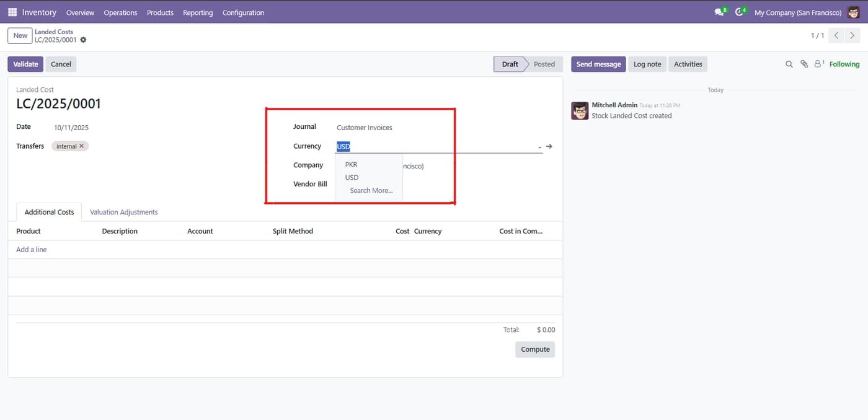Switch to Additional Costs tab

click(49, 212)
